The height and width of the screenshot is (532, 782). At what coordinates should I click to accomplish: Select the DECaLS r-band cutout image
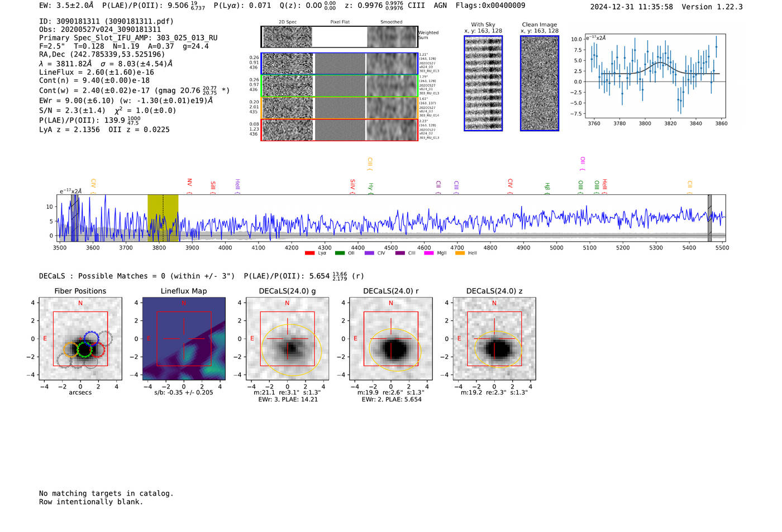pyautogui.click(x=391, y=339)
